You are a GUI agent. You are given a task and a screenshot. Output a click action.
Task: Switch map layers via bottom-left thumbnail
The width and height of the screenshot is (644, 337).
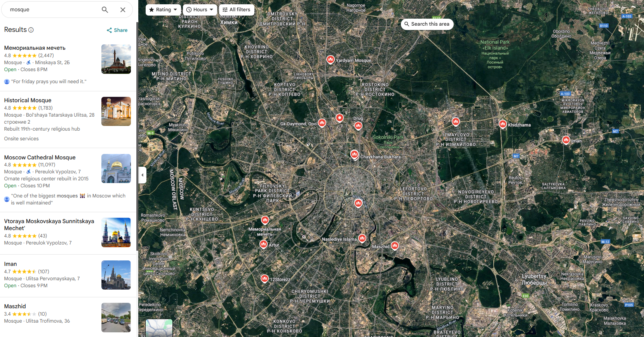159,328
